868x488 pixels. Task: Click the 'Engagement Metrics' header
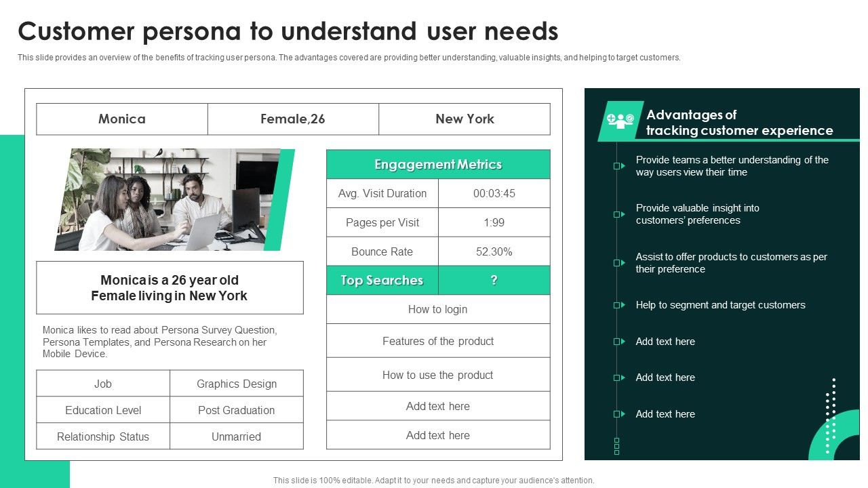pyautogui.click(x=438, y=165)
